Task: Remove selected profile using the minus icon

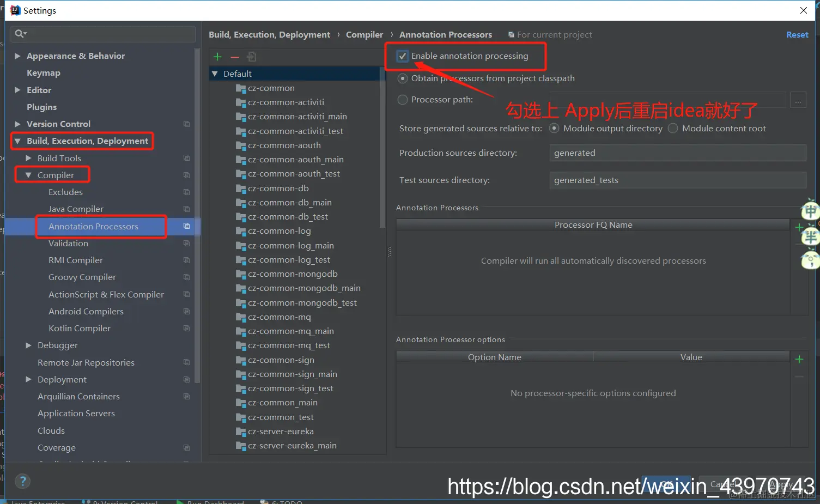Action: tap(234, 56)
